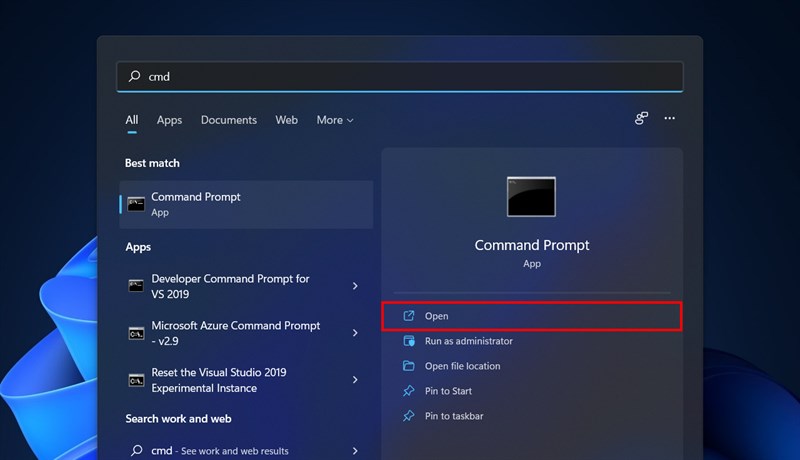Select Command Prompt best match result
This screenshot has height=460, width=800.
pyautogui.click(x=246, y=205)
